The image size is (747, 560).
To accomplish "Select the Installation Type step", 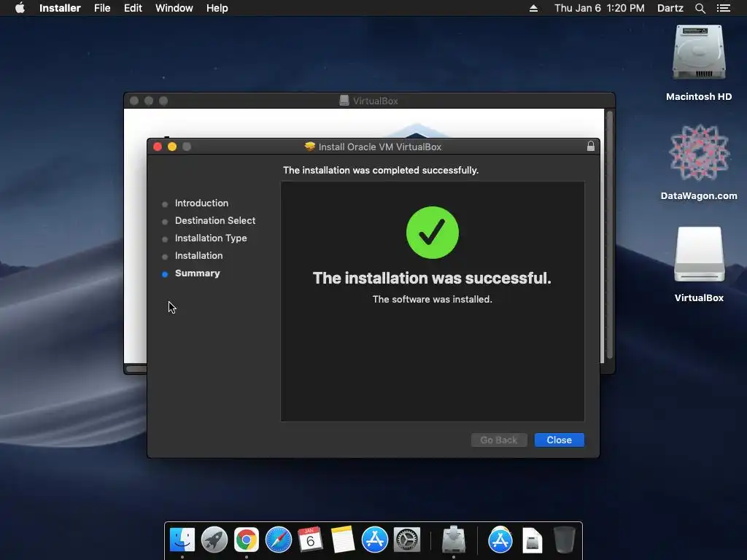I will 211,238.
